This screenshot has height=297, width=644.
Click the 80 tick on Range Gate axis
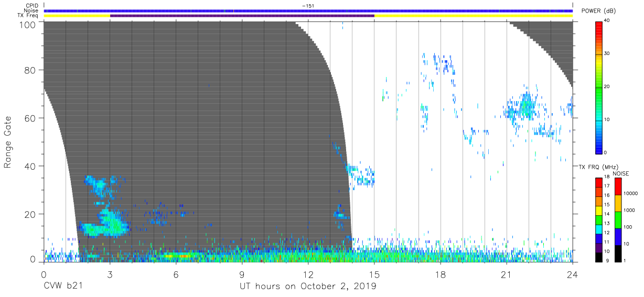(30, 70)
